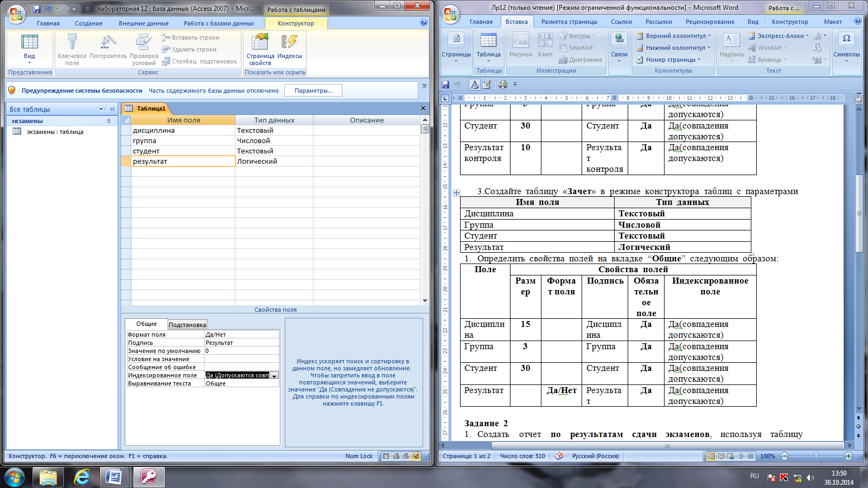Open the Индексированное поле dropdown arrow

[x=274, y=375]
